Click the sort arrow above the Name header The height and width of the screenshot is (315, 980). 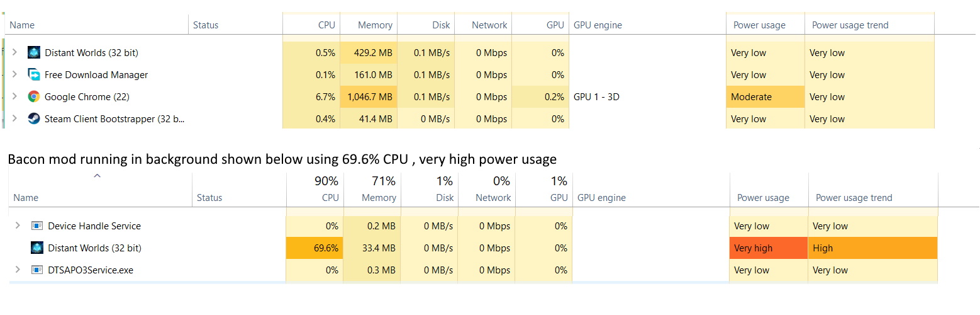(x=97, y=176)
